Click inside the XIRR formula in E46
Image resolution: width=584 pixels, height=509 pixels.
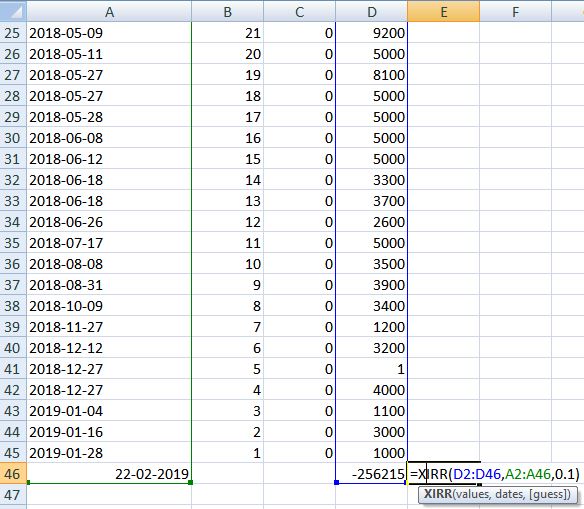[495, 474]
